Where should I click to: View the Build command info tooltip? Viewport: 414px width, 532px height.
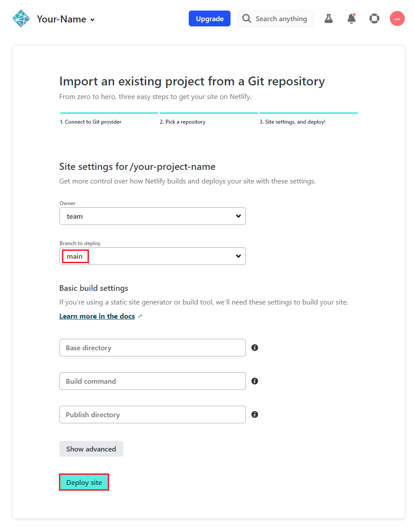(x=255, y=381)
